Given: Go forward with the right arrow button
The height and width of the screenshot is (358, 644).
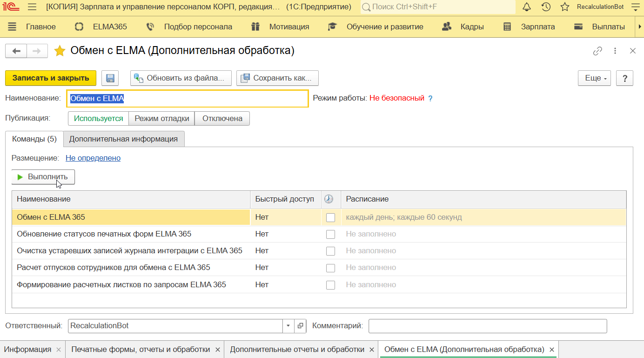Looking at the screenshot, I should tap(37, 51).
